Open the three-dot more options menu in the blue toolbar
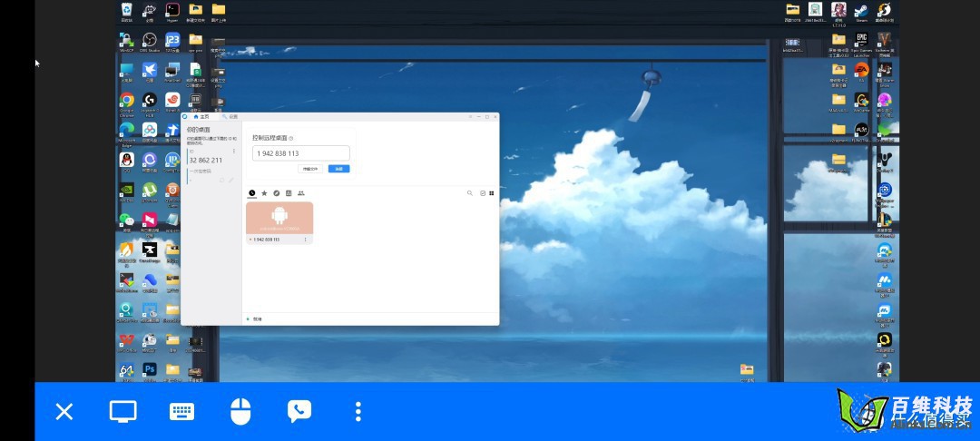Viewport: 980px width, 441px height. 358,412
